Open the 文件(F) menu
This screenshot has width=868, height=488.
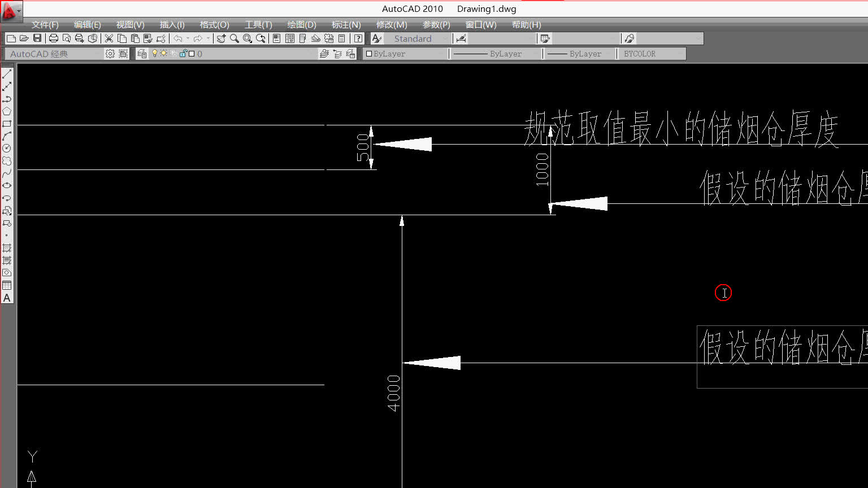click(x=45, y=25)
